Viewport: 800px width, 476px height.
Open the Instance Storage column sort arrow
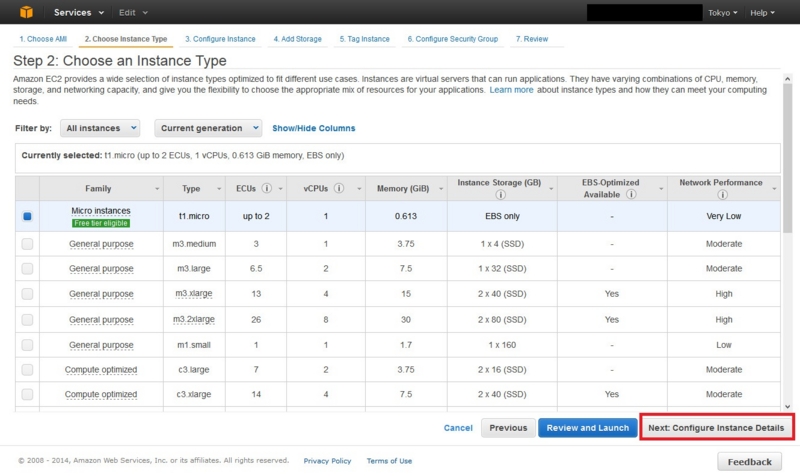coord(551,189)
